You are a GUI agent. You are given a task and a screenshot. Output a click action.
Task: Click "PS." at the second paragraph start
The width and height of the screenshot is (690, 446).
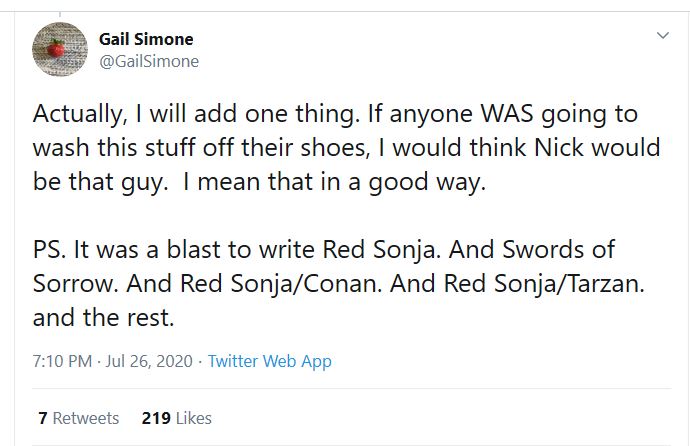pos(51,250)
